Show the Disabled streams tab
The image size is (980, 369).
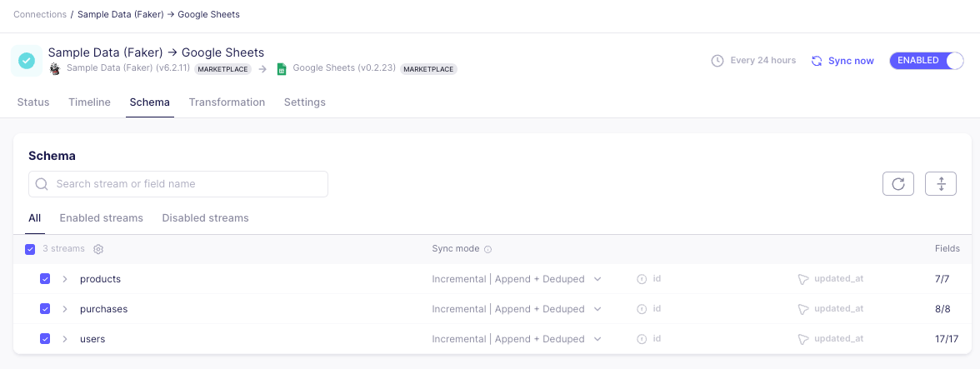[205, 218]
